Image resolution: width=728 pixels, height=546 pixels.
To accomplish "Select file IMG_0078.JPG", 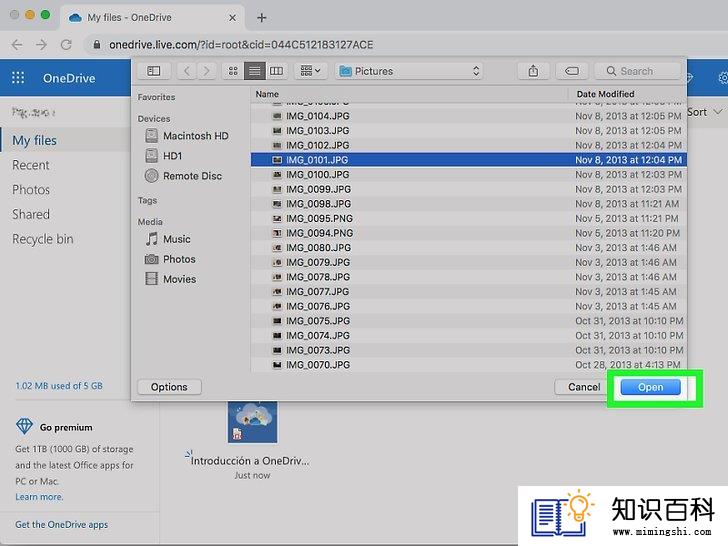I will coord(469,277).
